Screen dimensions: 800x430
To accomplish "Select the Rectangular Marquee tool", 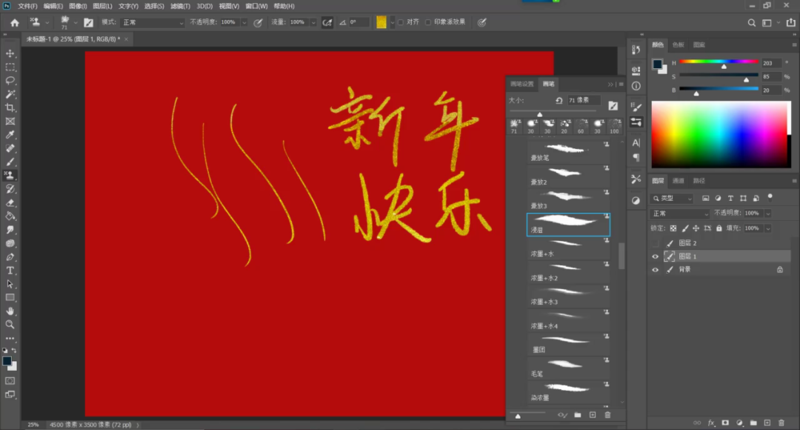I will tap(10, 67).
